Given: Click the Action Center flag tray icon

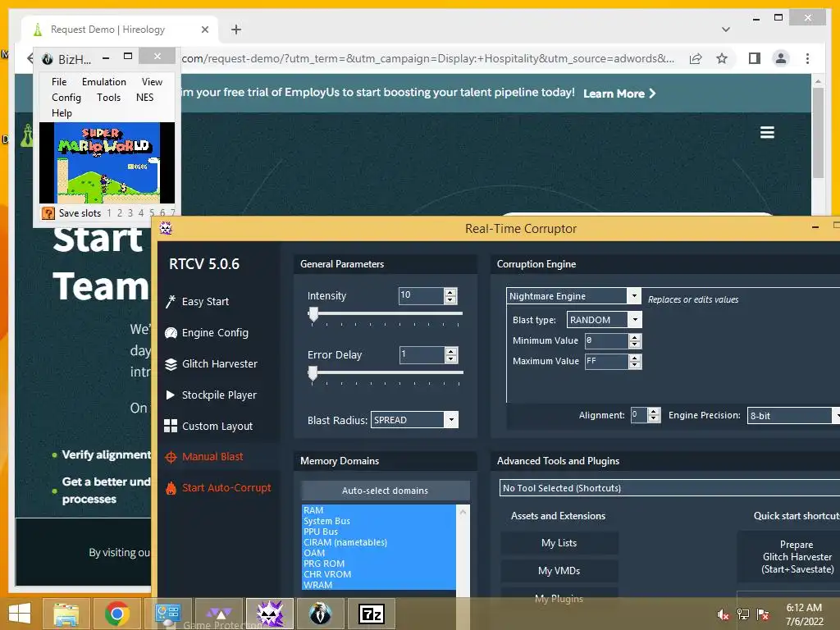Looking at the screenshot, I should pos(763,614).
